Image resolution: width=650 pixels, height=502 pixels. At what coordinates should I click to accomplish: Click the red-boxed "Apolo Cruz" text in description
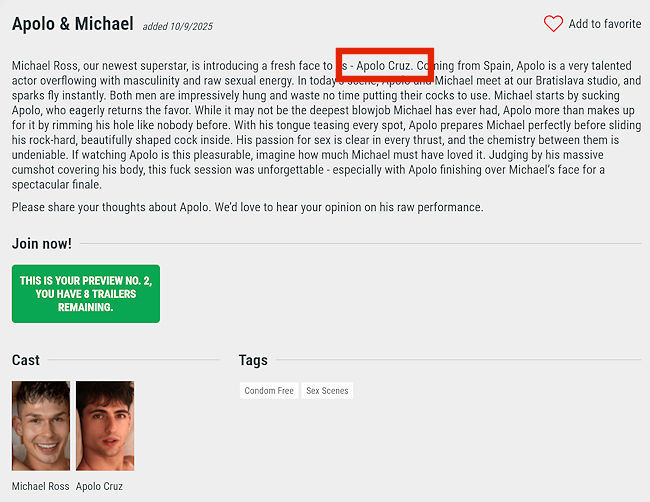(384, 66)
